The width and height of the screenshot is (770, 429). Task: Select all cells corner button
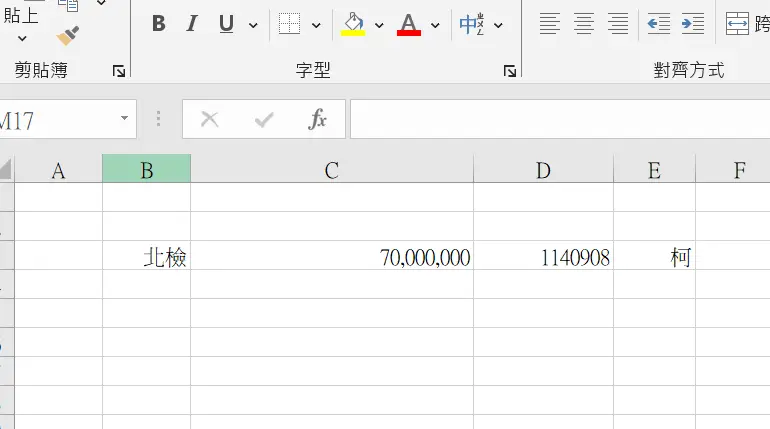(x=6, y=169)
